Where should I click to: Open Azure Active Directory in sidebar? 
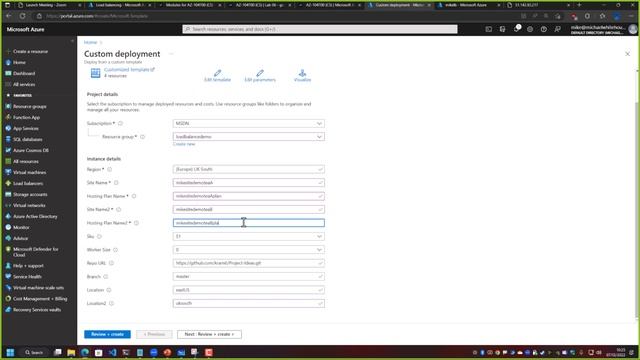click(35, 216)
